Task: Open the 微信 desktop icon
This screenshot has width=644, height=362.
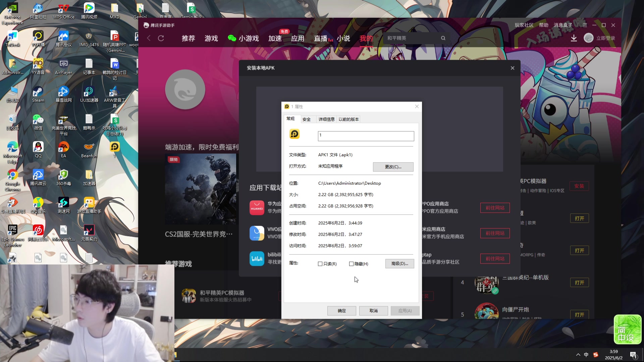Action: point(38,122)
